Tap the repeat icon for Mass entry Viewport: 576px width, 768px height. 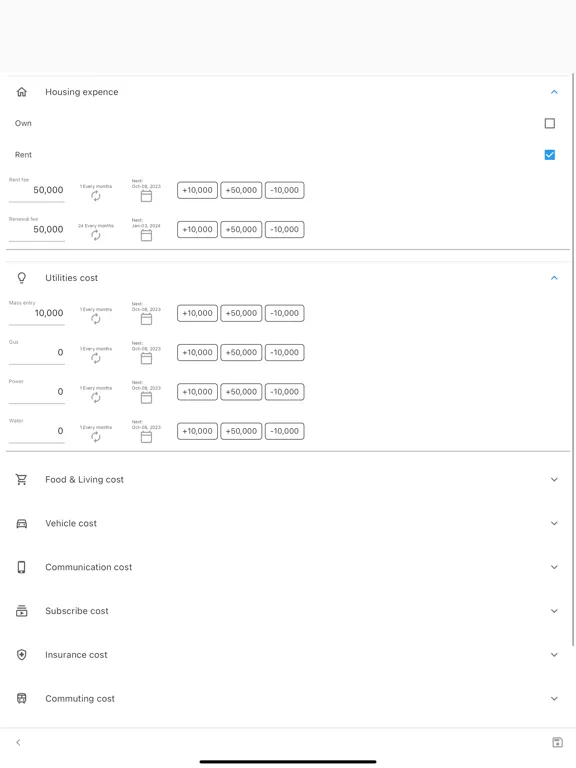[x=96, y=319]
